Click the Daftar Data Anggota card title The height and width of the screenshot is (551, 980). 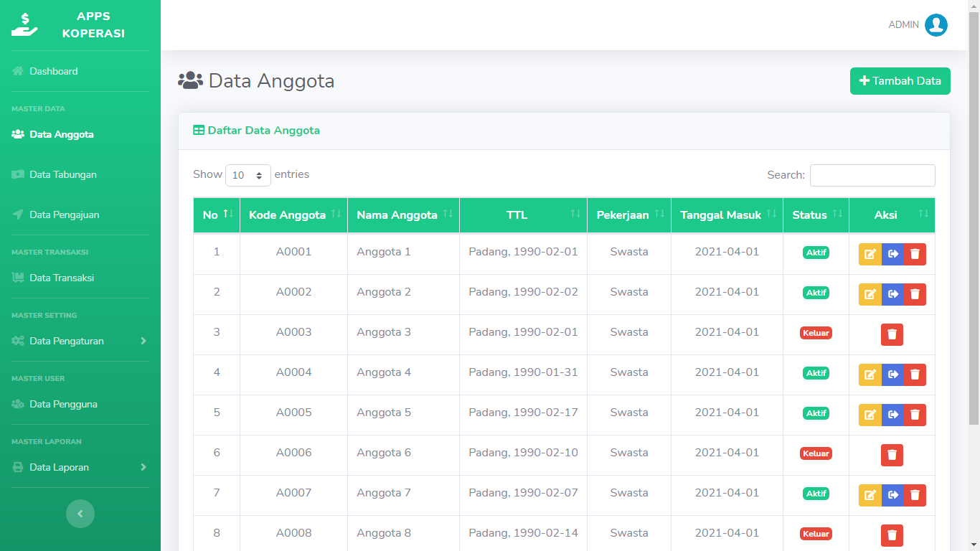click(x=256, y=131)
